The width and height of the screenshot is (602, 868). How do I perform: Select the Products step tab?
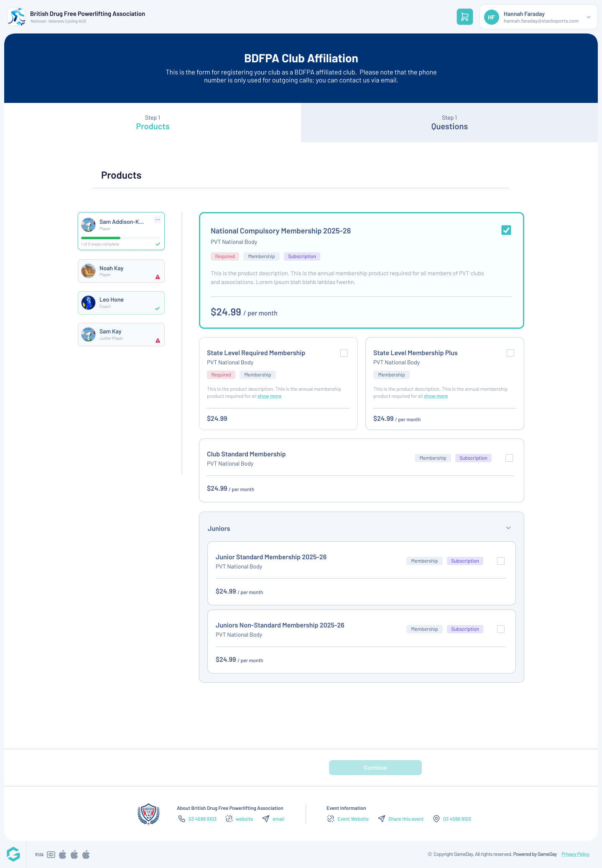pos(153,123)
